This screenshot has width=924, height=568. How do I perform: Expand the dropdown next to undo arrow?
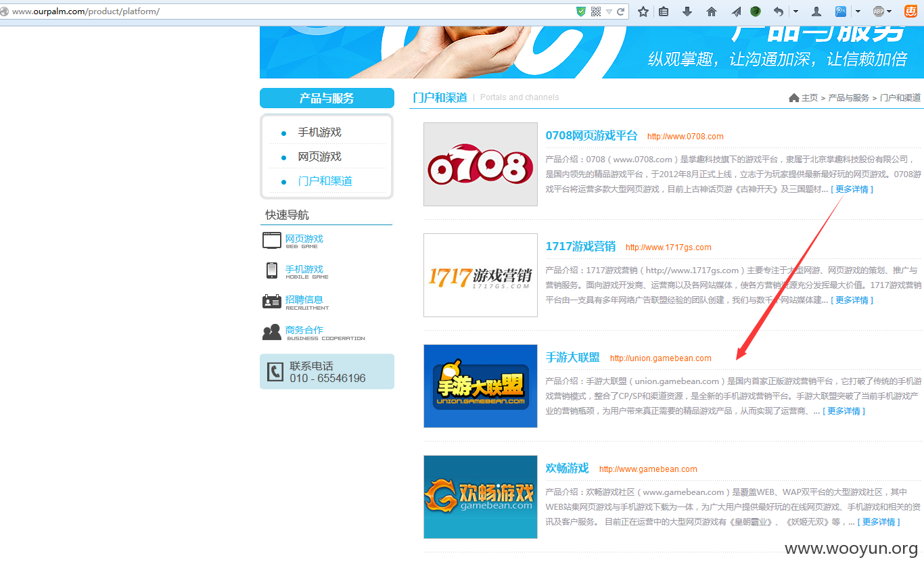tap(795, 11)
